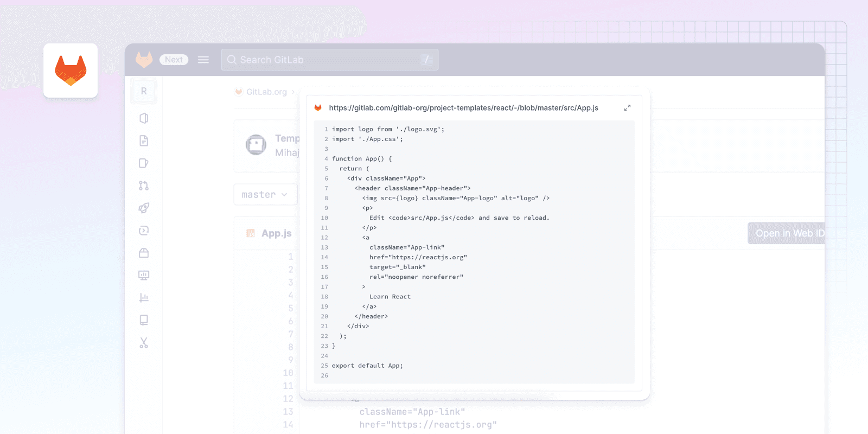Open Repository document icon in sidebar
This screenshot has width=868, height=434.
click(x=144, y=141)
